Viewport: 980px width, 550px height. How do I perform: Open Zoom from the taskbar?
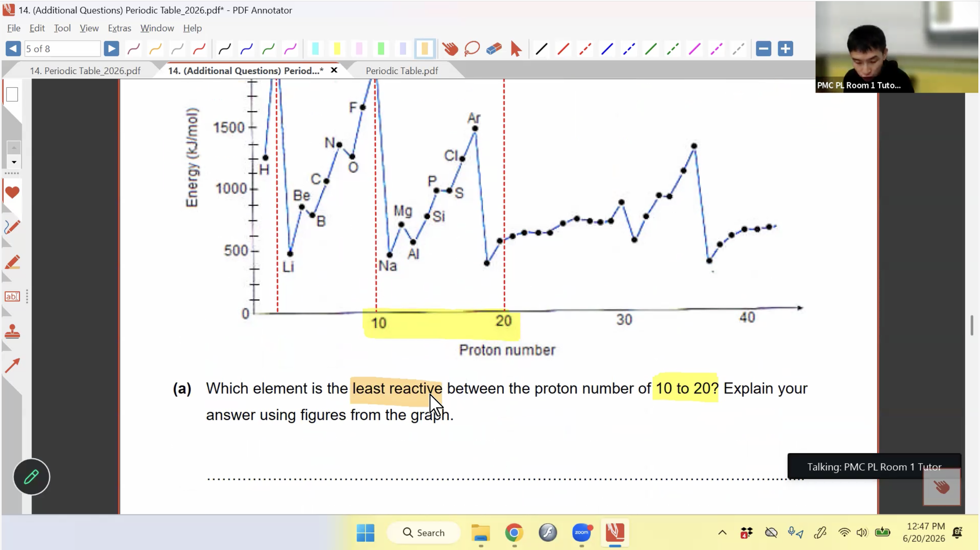point(581,533)
